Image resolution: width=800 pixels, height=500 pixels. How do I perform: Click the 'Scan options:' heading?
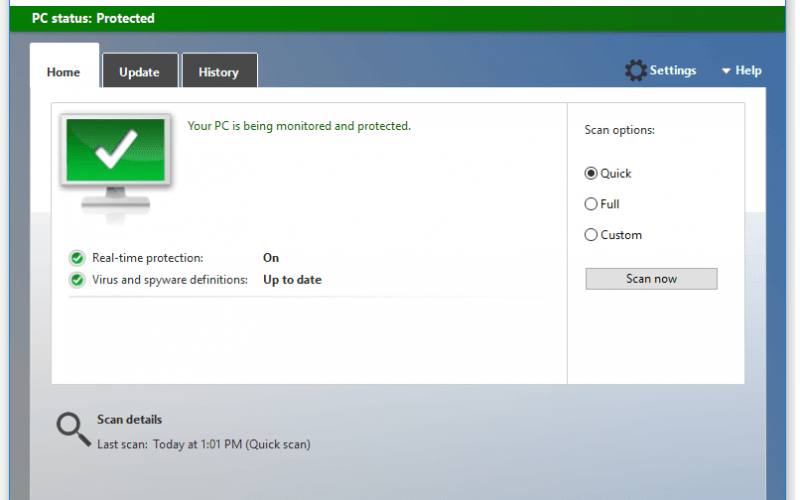(619, 130)
